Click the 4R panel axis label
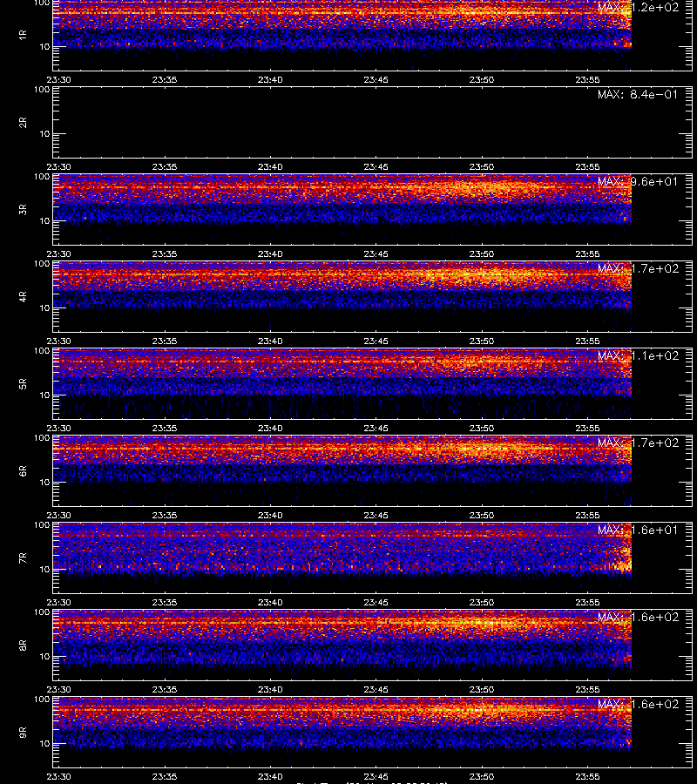The width and height of the screenshot is (697, 784). (23, 296)
